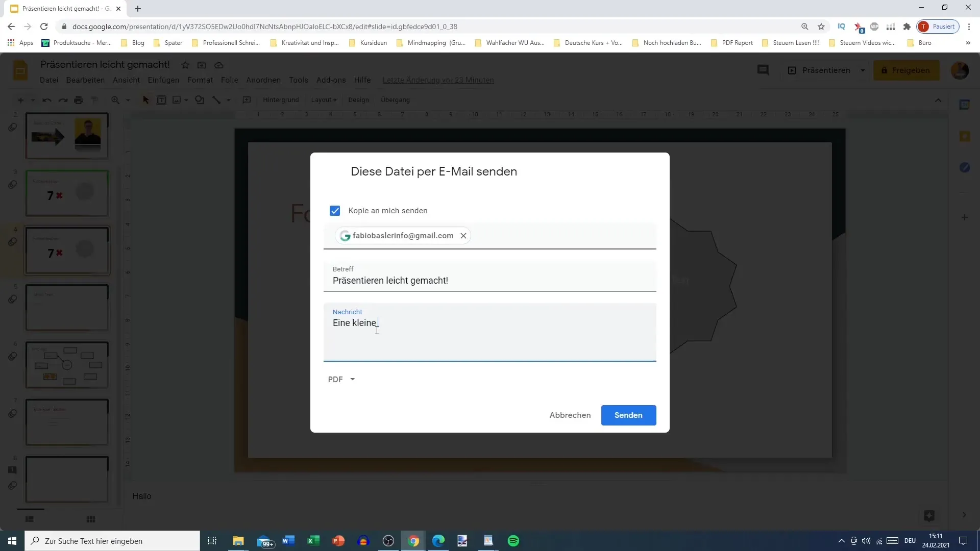Select the shape tool

coord(200,100)
